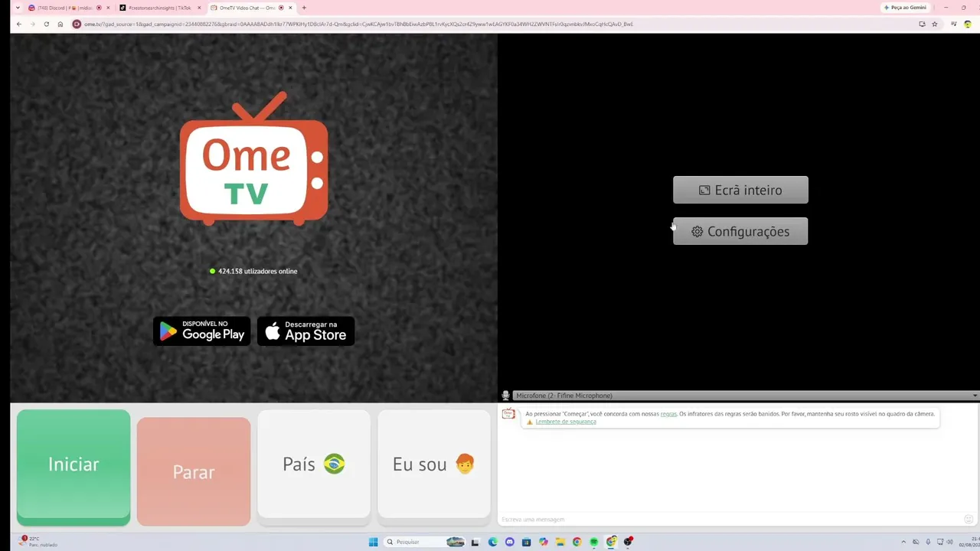The height and width of the screenshot is (551, 980).
Task: Open the Microfone Fifine Microphone dropdown
Action: (746, 396)
